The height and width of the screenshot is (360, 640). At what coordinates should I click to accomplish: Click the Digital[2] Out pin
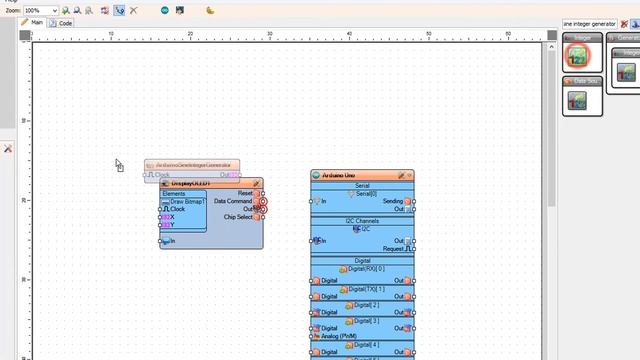[414, 313]
